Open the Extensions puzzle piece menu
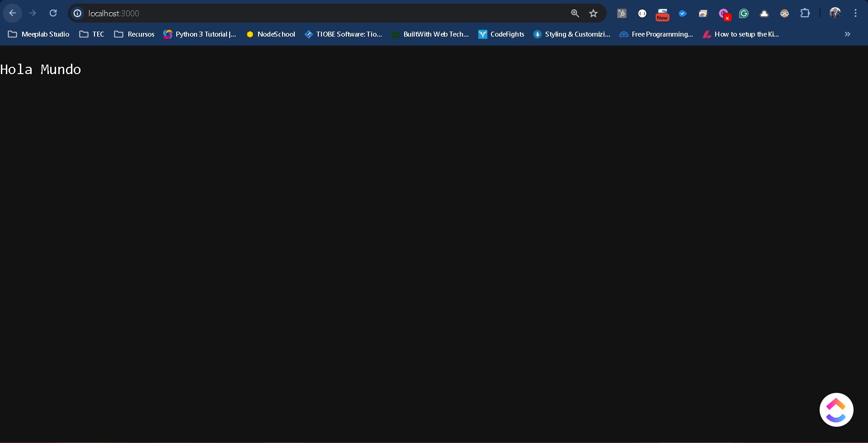The image size is (868, 443). [x=805, y=14]
